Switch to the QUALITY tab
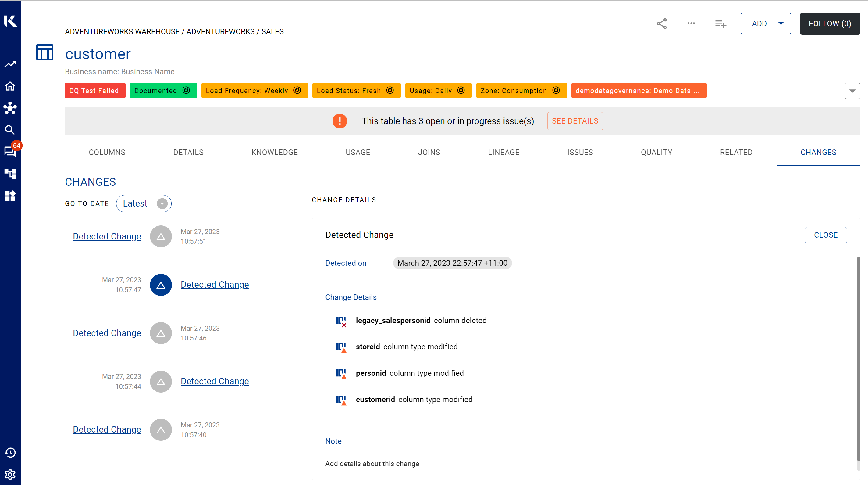Image resolution: width=868 pixels, height=485 pixels. tap(656, 153)
